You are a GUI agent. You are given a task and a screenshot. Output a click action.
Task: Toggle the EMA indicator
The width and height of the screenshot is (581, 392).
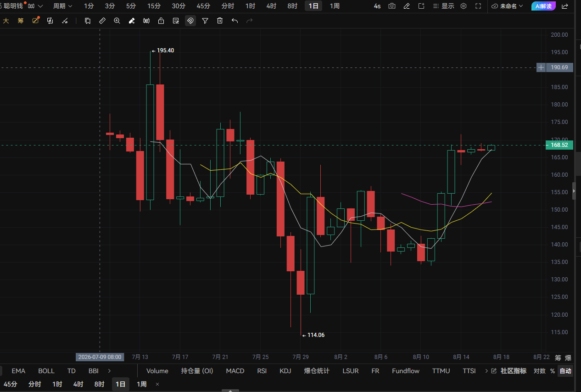coord(18,371)
